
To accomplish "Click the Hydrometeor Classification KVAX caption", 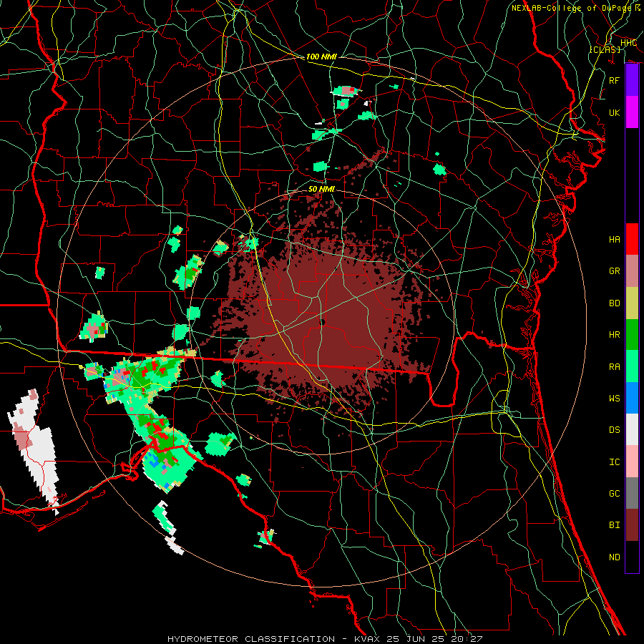I will tap(325, 639).
